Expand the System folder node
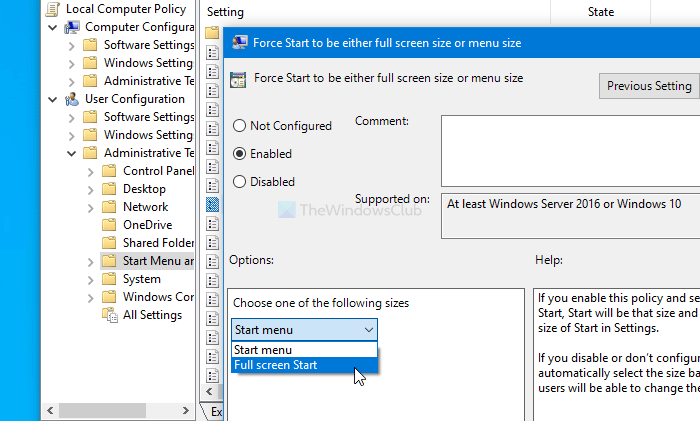This screenshot has height=421, width=700. point(89,279)
